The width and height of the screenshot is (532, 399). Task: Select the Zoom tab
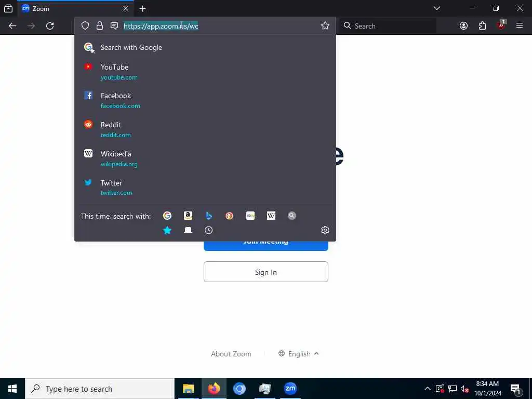tap(75, 8)
